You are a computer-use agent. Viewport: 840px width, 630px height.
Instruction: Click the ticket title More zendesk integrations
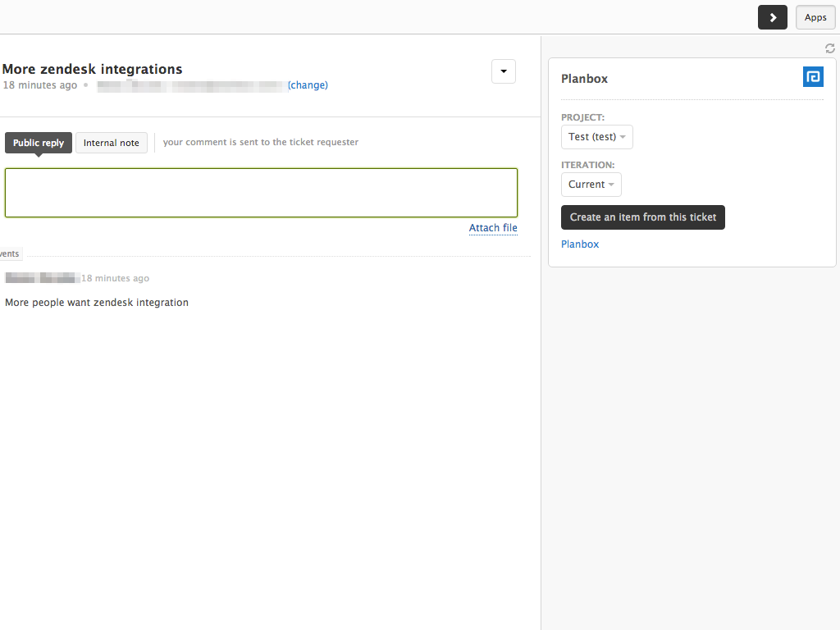tap(93, 69)
